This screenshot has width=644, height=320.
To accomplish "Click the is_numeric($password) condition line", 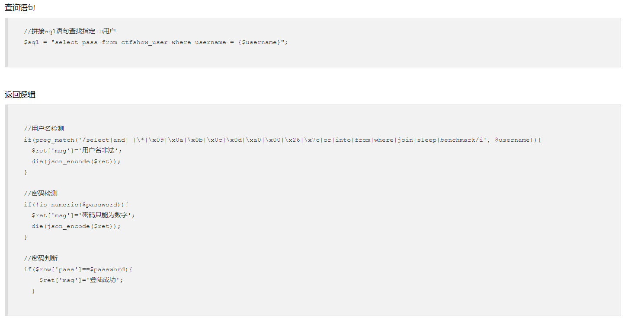I will point(76,205).
